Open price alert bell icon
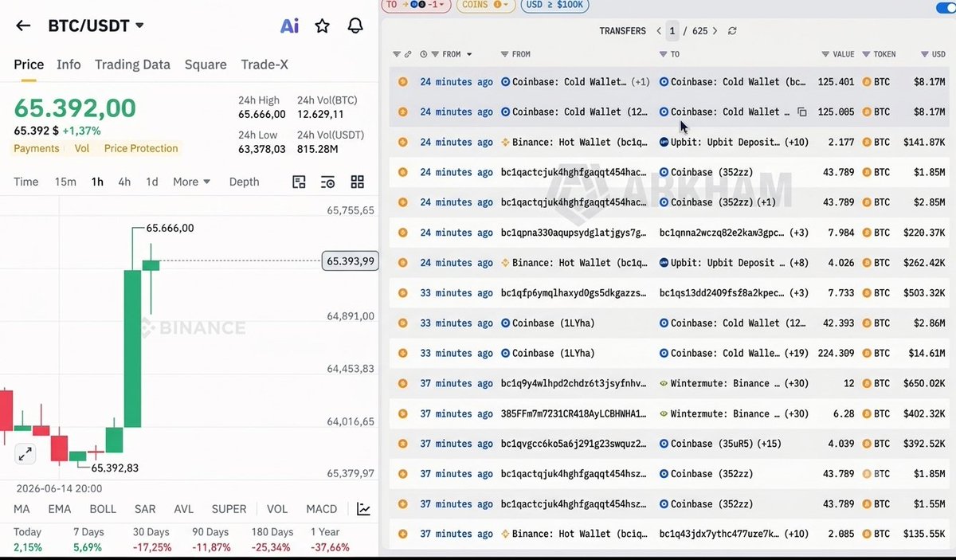 click(x=355, y=25)
